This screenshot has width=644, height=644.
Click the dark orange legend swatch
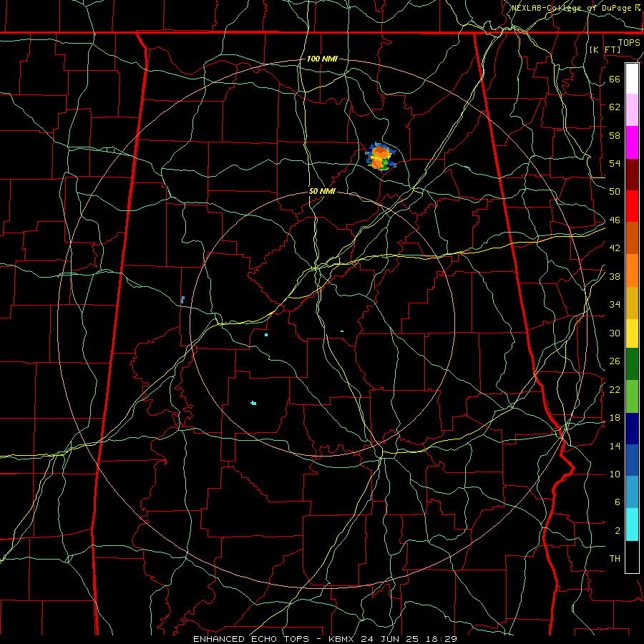click(632, 238)
